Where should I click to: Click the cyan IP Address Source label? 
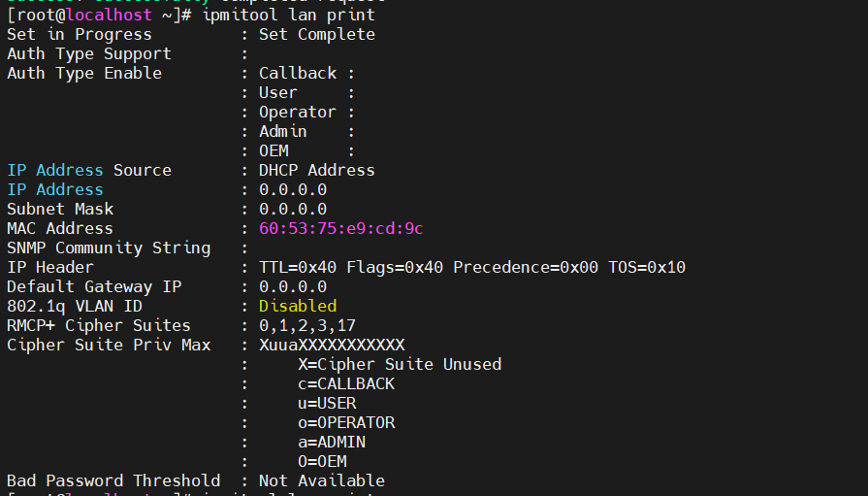coord(88,171)
